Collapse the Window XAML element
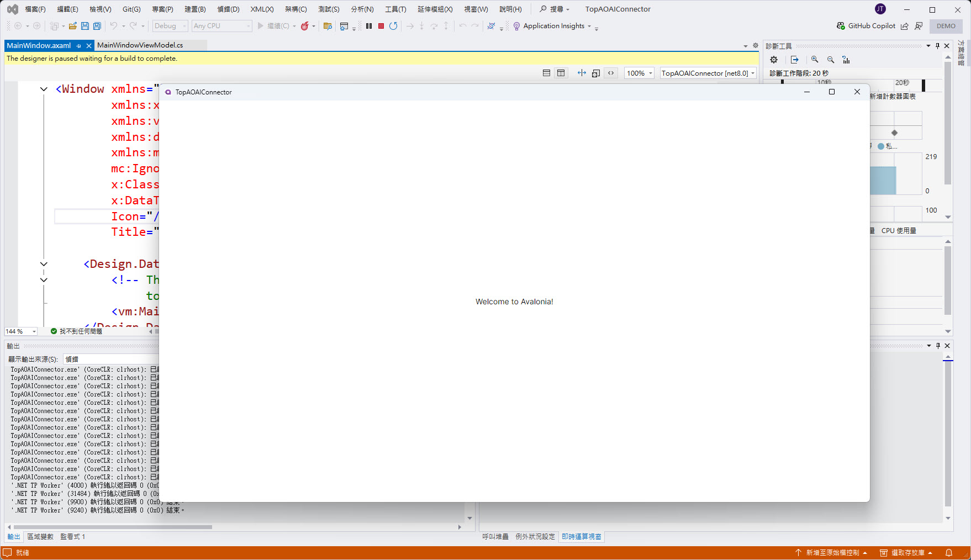Screen dimensions: 971x560 point(44,89)
